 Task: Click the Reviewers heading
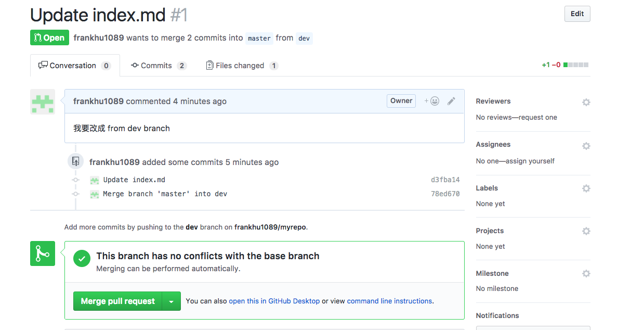coord(493,101)
